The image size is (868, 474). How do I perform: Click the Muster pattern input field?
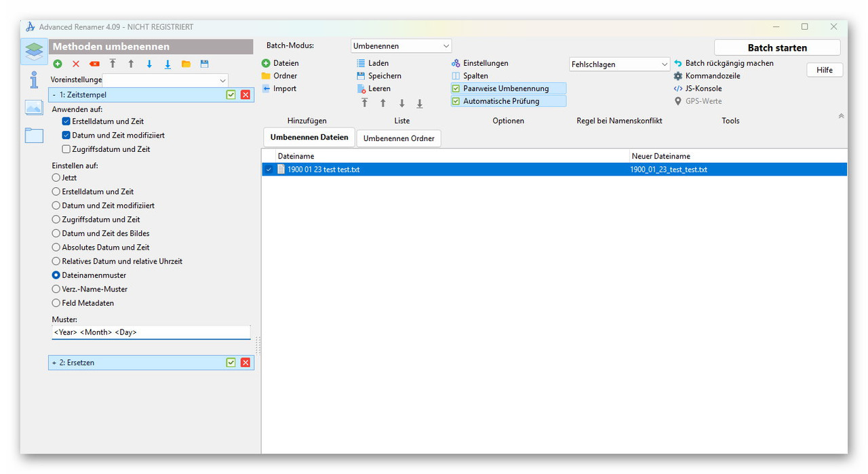[151, 332]
